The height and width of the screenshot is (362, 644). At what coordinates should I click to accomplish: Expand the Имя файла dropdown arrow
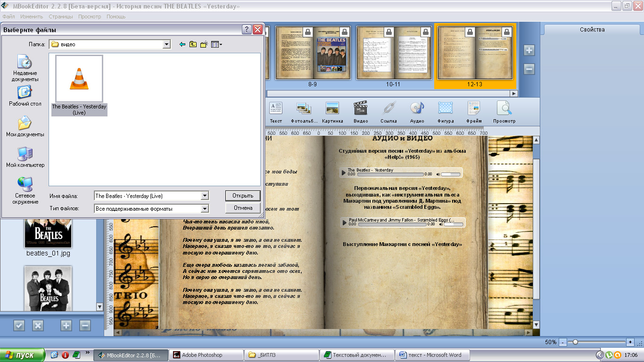pyautogui.click(x=205, y=196)
